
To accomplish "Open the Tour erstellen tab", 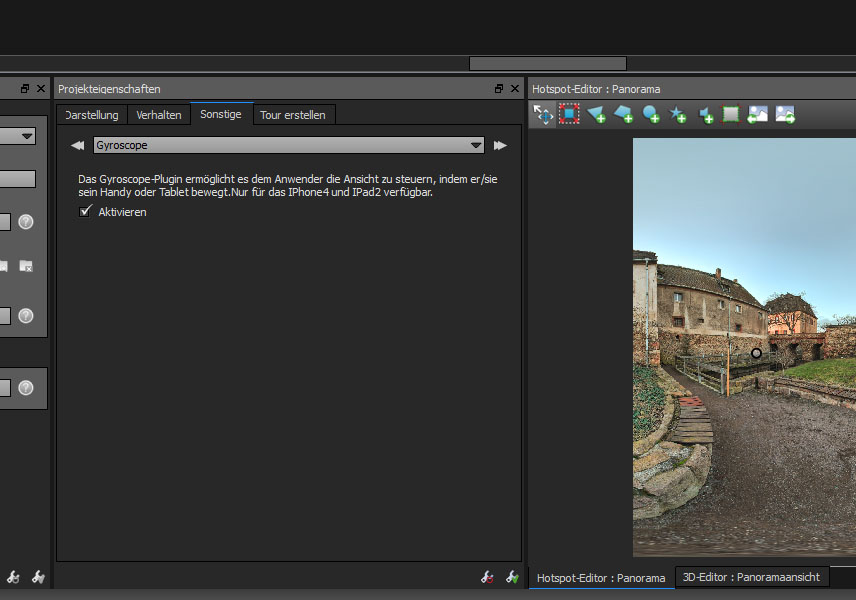I will (x=292, y=115).
